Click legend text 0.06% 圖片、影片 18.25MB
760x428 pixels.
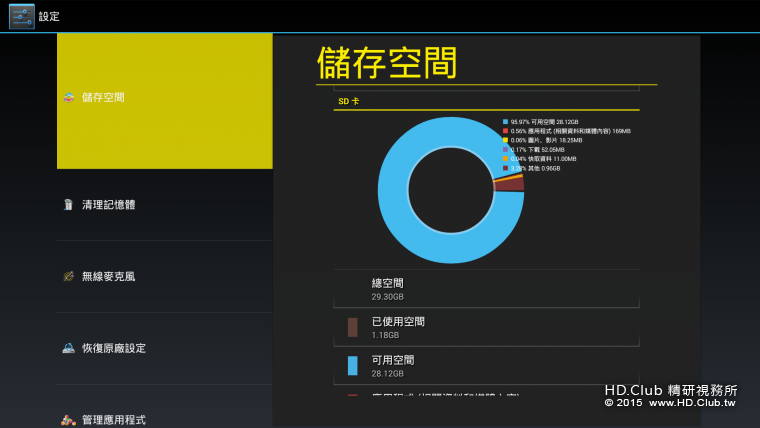tap(546, 141)
